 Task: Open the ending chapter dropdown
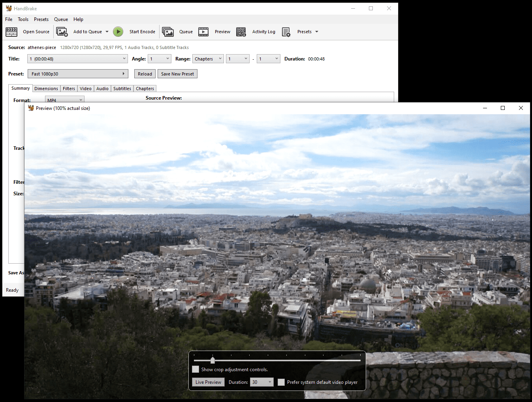click(269, 59)
